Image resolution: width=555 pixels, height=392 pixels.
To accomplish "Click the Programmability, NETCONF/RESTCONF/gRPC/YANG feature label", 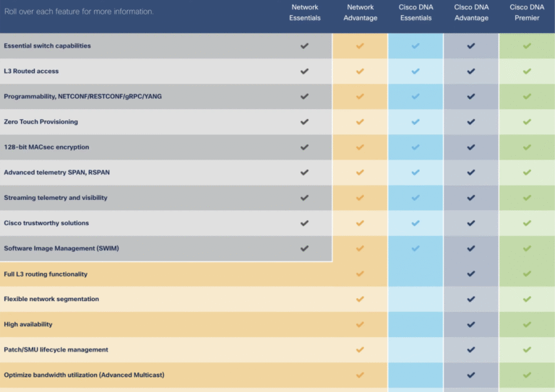I will click(83, 97).
